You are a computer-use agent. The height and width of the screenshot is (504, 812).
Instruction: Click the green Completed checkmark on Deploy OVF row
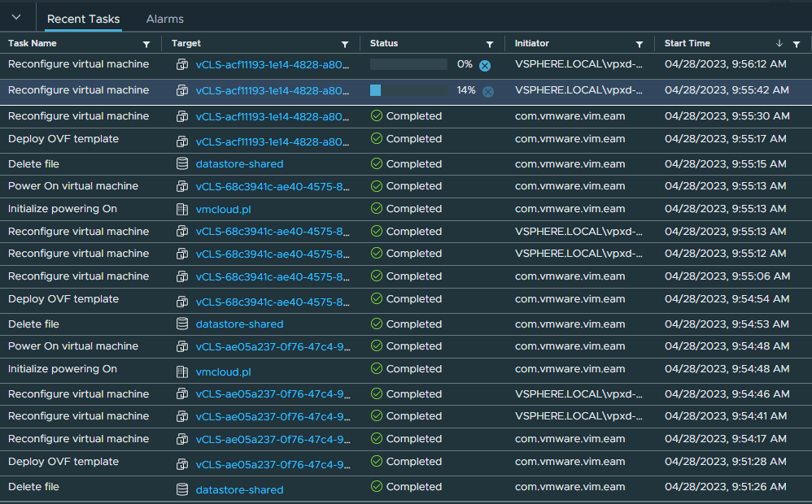click(376, 139)
